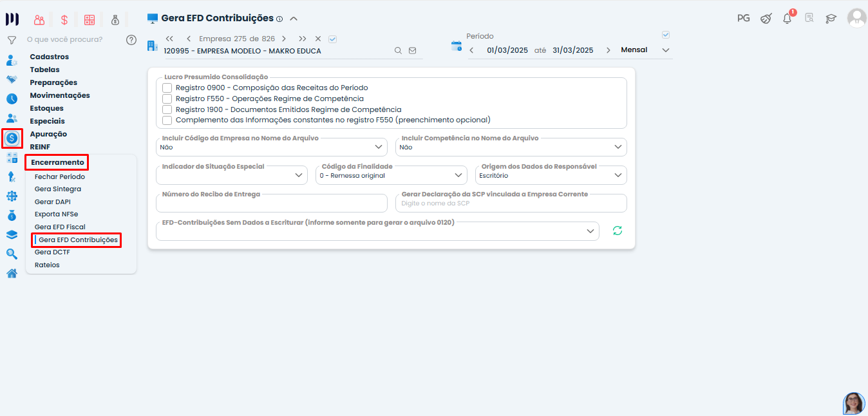
Task: Check Registro 1900 - Documentos Emitidos
Action: coord(167,109)
